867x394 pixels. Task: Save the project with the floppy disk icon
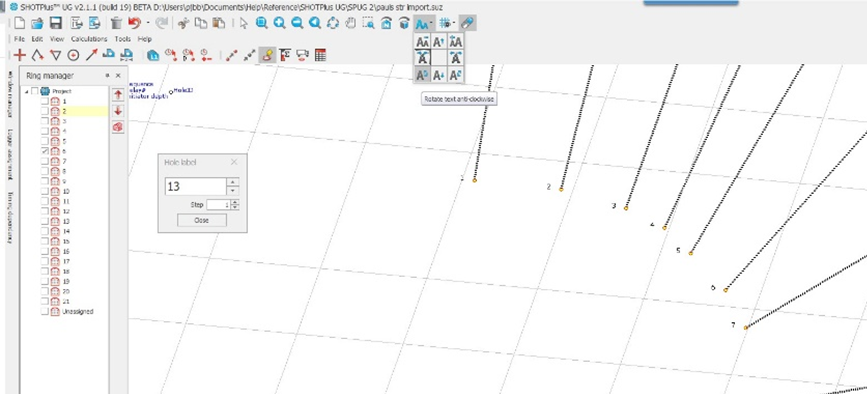(55, 23)
